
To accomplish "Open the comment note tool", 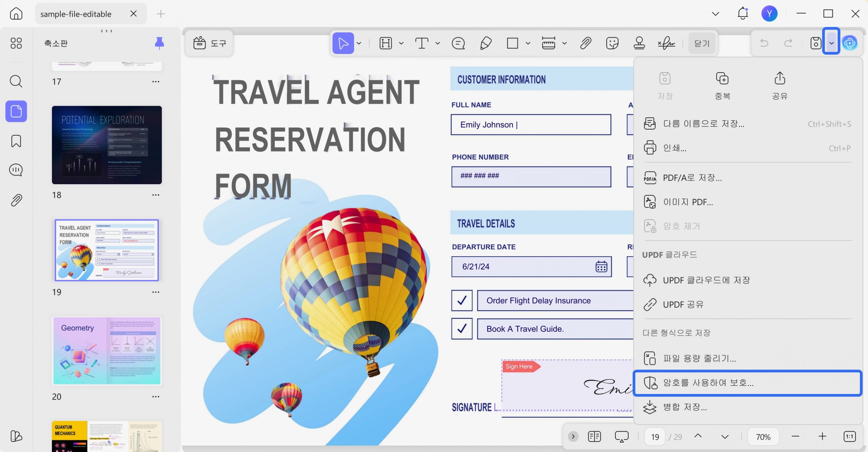I will click(458, 43).
